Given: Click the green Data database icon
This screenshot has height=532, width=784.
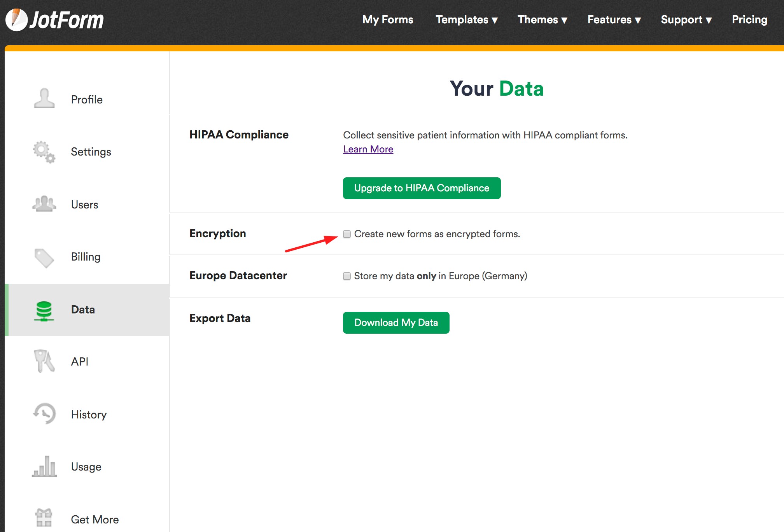Looking at the screenshot, I should (44, 310).
